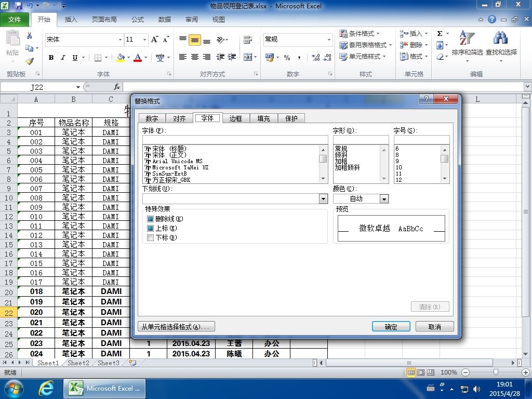Image resolution: width=532 pixels, height=399 pixels.
Task: Open the ribbon font name dropdown 宋体
Action: coord(120,39)
